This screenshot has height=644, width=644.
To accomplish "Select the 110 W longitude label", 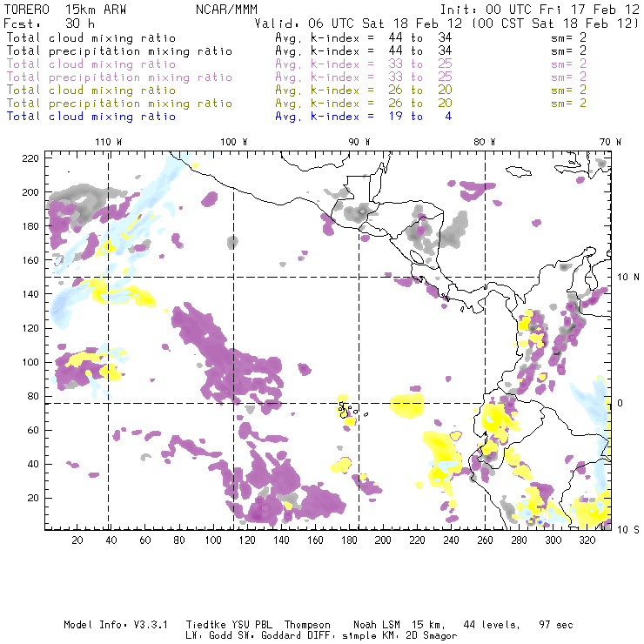I will coord(108,142).
